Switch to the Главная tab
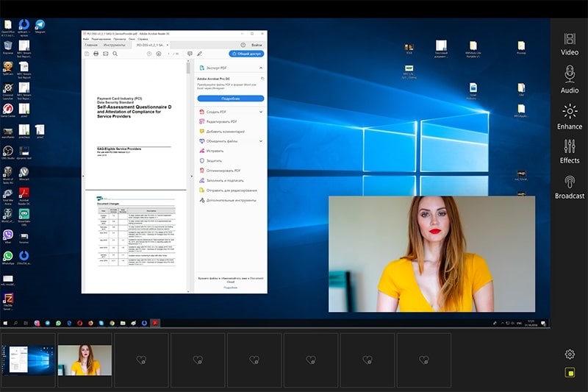588x392 pixels. point(91,45)
